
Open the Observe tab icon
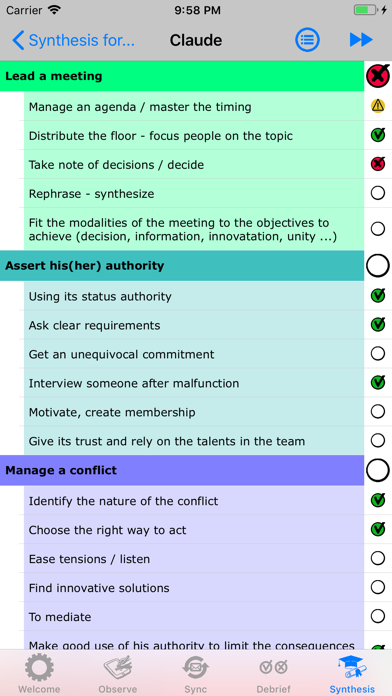118,668
